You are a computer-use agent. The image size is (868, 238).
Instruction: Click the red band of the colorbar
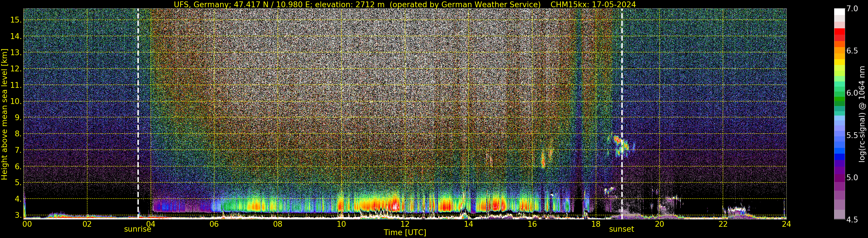coord(839,32)
